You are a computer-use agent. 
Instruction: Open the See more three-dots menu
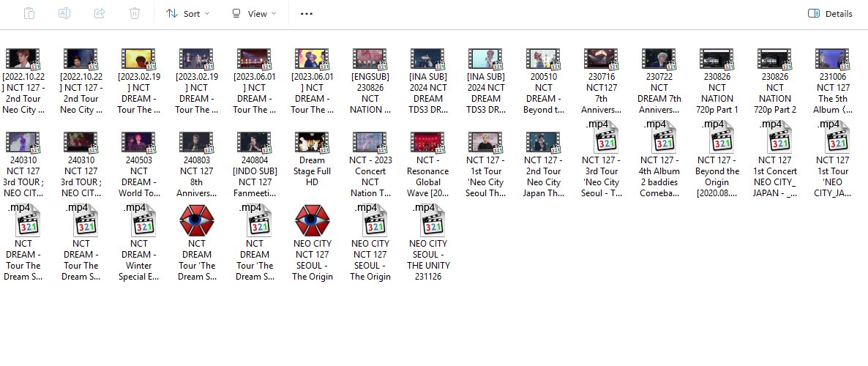(x=307, y=13)
